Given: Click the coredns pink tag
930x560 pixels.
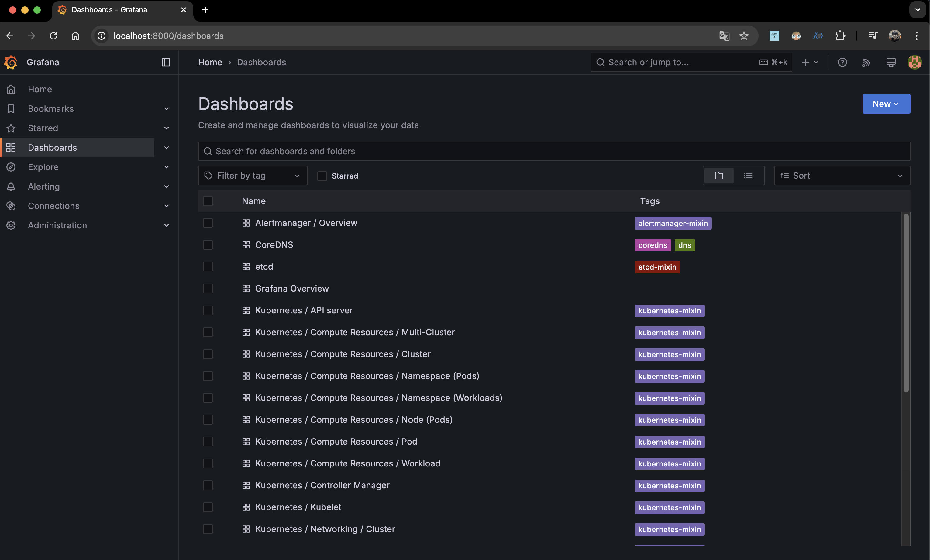Looking at the screenshot, I should point(653,245).
